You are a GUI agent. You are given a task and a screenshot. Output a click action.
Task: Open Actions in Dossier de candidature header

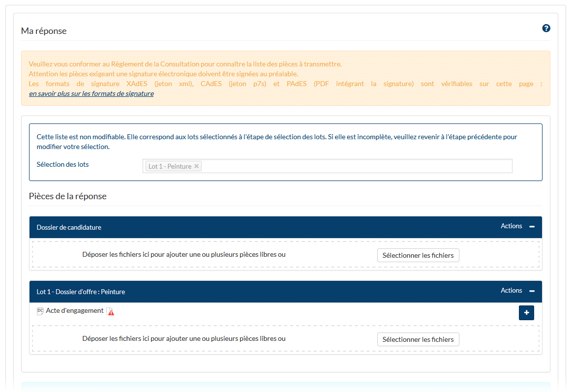click(x=511, y=226)
